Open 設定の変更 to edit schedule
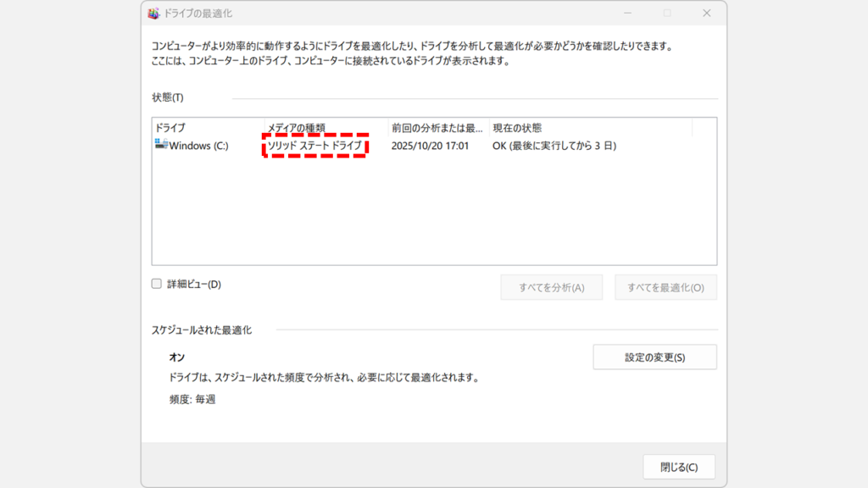 [x=654, y=357]
